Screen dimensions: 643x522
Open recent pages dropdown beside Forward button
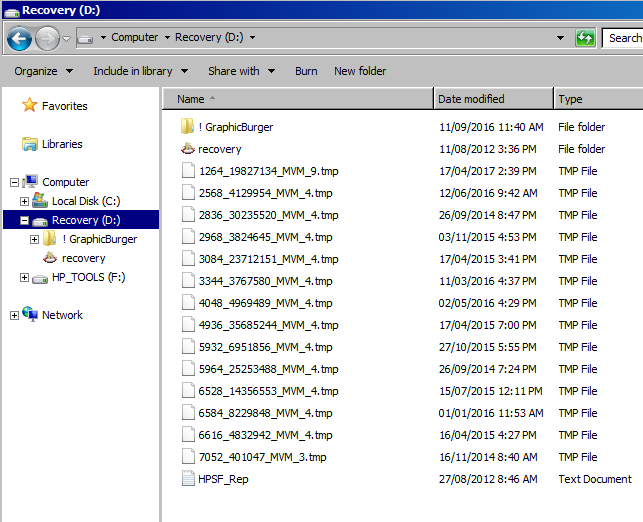[x=66, y=39]
